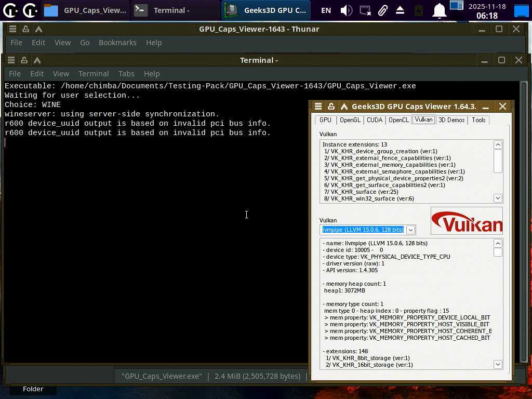Switch to the OpenCL tab
The height and width of the screenshot is (399, 532).
click(398, 120)
